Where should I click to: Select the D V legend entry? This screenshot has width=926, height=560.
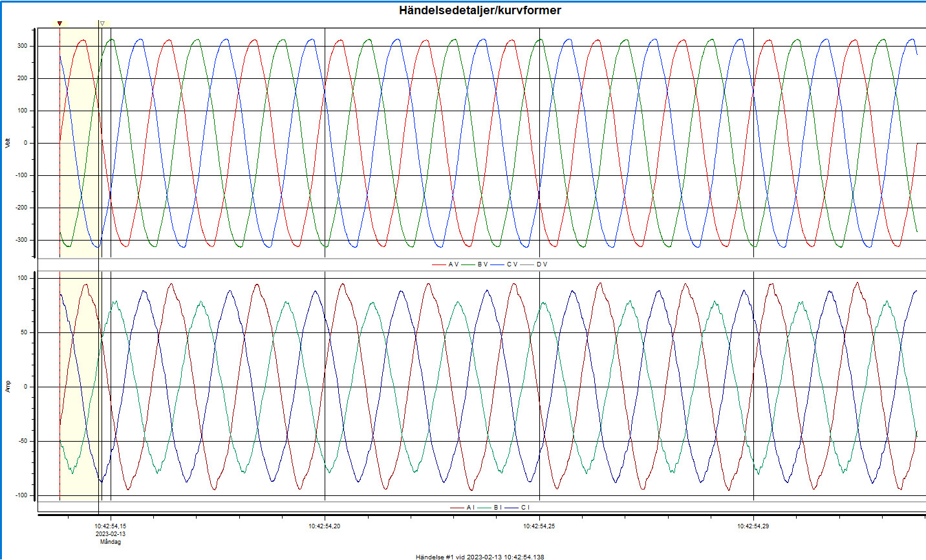542,264
